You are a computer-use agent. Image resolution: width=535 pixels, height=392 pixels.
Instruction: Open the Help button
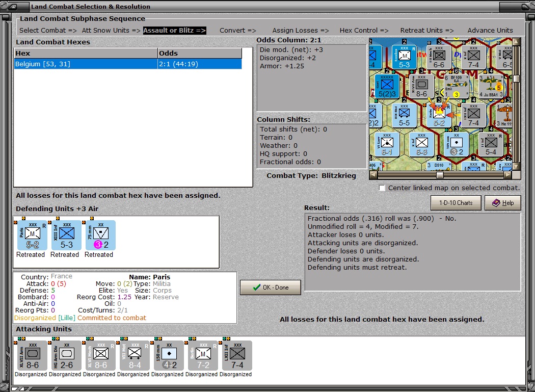point(503,203)
